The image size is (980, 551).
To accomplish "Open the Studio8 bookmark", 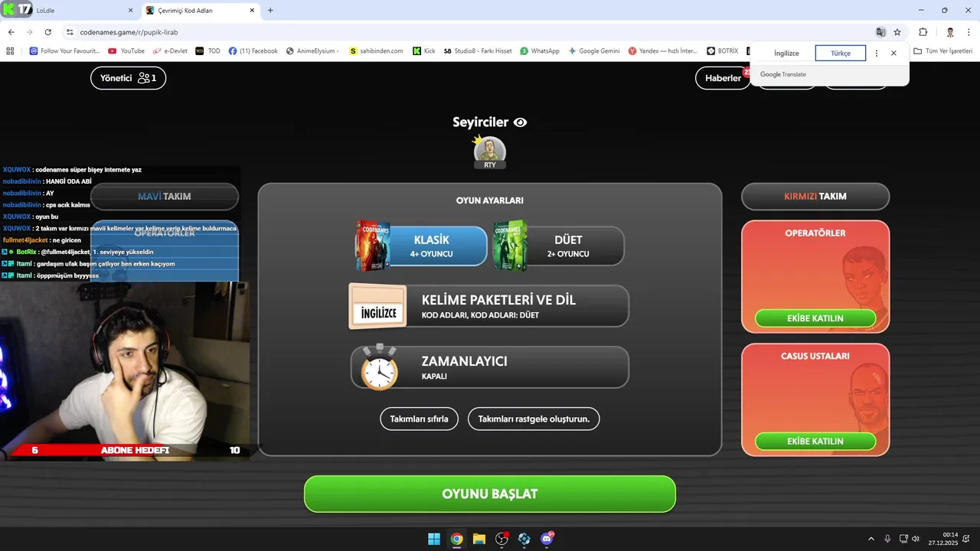I will 478,51.
